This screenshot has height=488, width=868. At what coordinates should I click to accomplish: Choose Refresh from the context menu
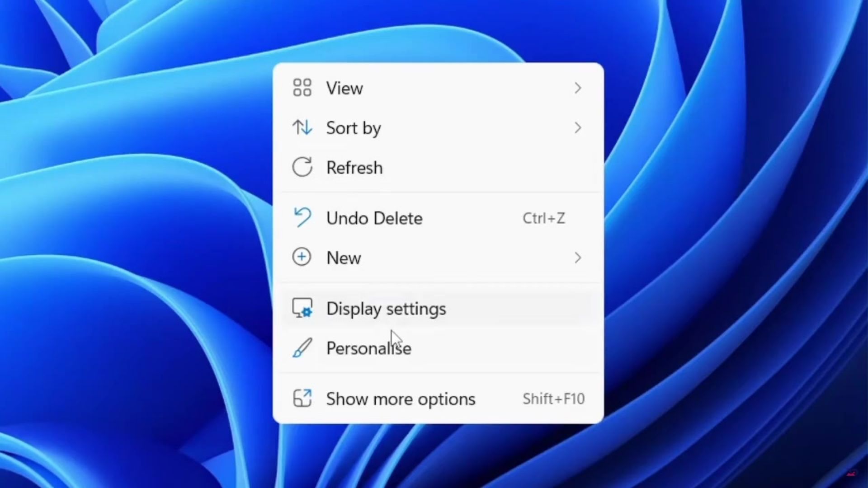(x=438, y=168)
